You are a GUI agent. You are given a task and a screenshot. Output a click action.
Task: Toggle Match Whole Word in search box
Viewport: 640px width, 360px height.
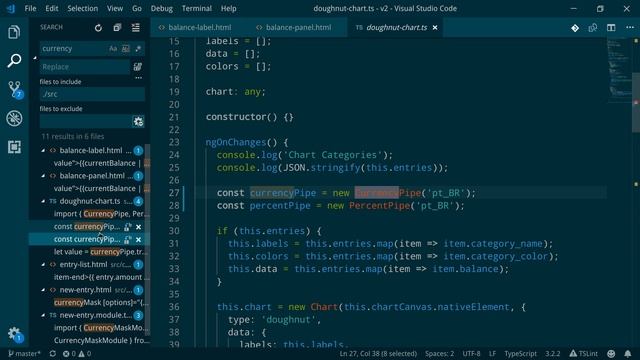point(126,49)
